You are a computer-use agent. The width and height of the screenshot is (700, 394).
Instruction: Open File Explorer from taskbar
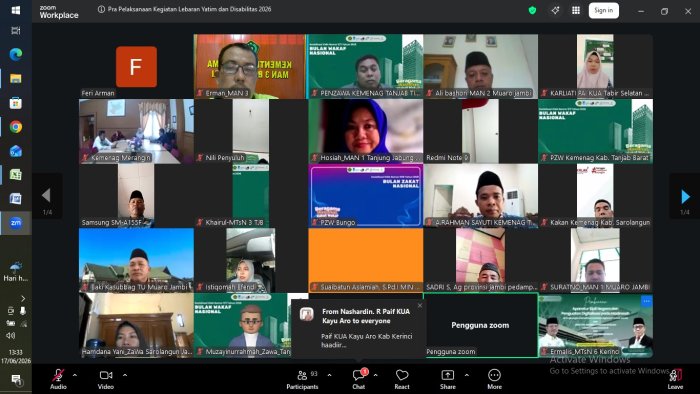coord(16,79)
